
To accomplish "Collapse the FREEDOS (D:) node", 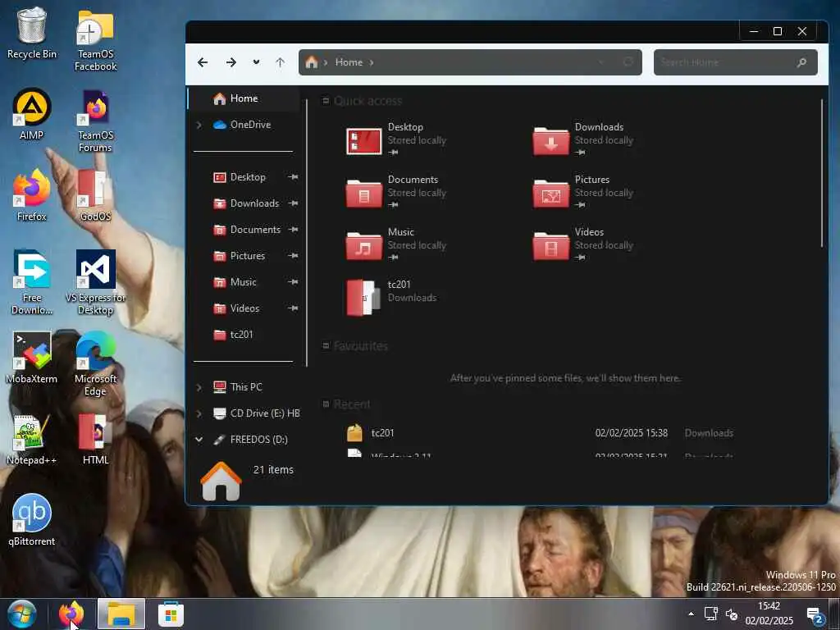I will click(199, 440).
